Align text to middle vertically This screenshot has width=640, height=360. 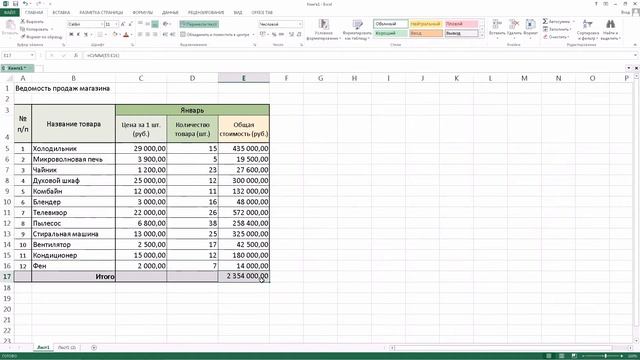tap(147, 24)
